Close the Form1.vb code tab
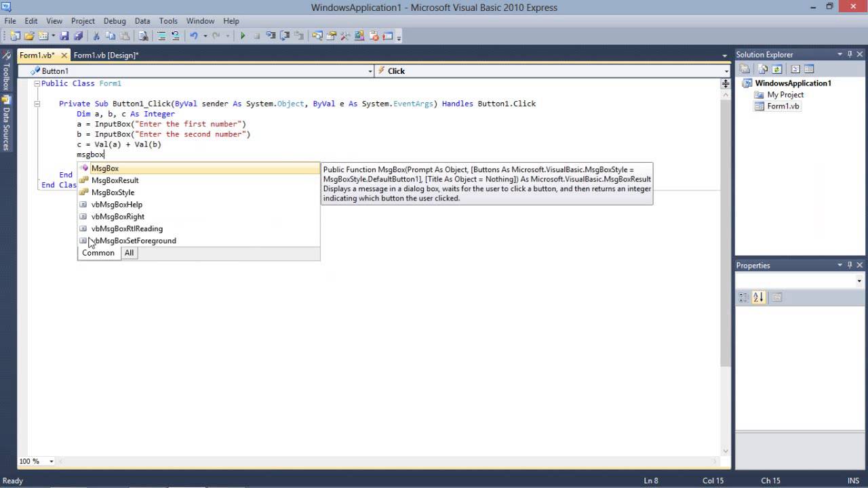 64,56
